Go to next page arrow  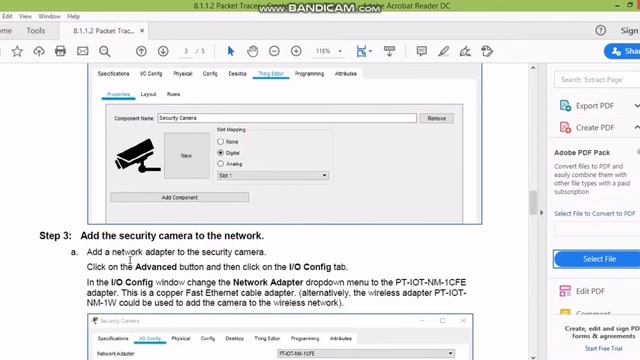pyautogui.click(x=163, y=51)
